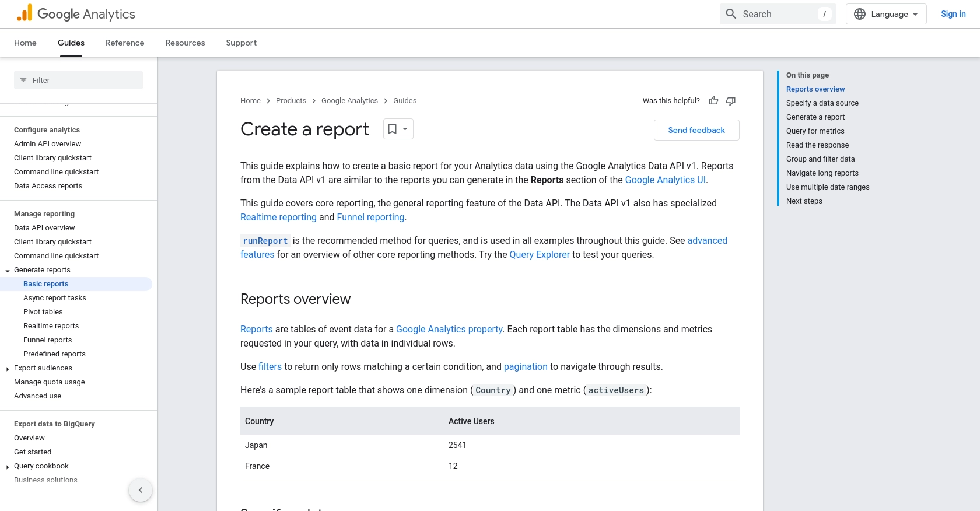Click the 2541 active users value
980x511 pixels.
(457, 445)
